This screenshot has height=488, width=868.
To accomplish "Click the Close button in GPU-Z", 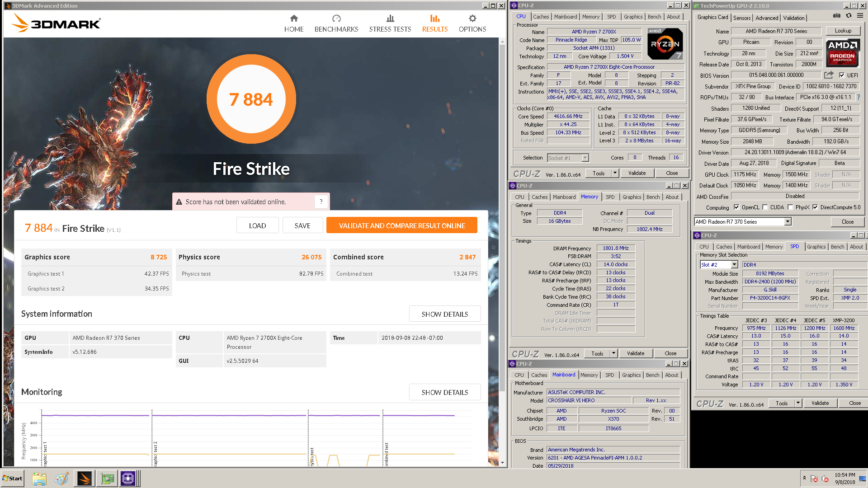I will point(848,221).
